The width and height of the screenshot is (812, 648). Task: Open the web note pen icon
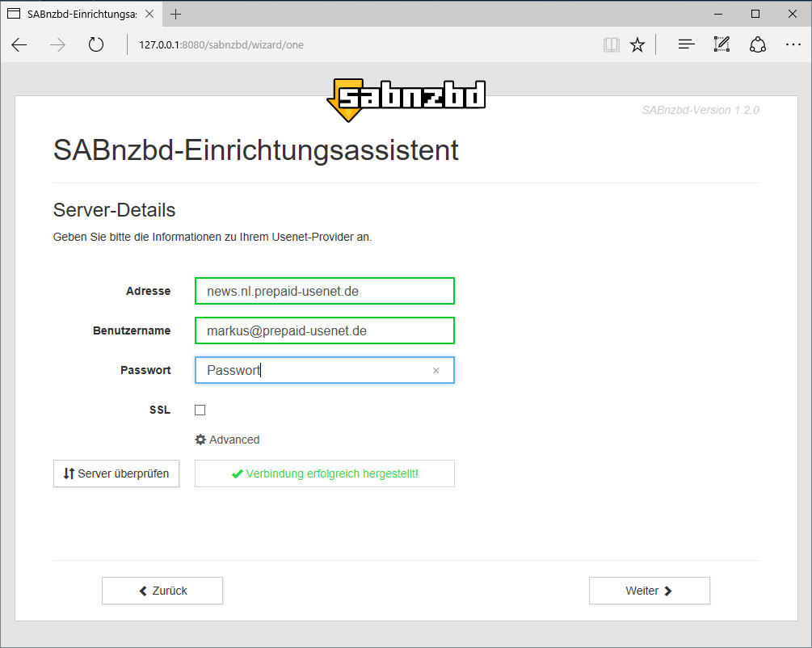click(x=722, y=44)
